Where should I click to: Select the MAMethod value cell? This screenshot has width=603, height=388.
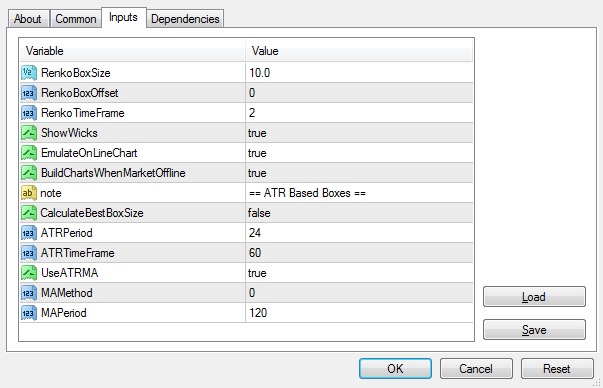point(359,293)
